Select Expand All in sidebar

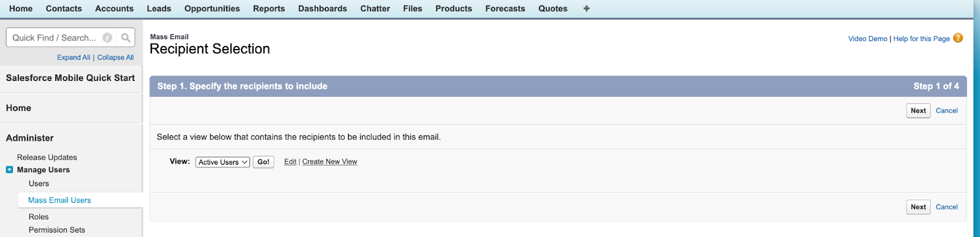click(73, 58)
